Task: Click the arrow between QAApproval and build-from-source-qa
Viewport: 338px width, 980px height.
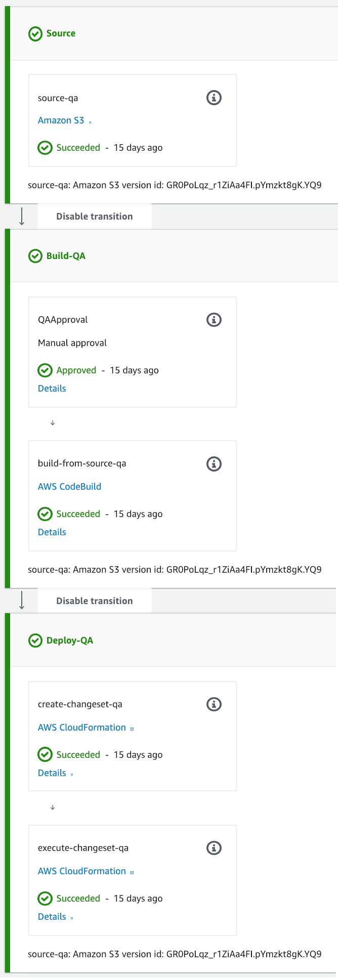Action: click(x=52, y=422)
